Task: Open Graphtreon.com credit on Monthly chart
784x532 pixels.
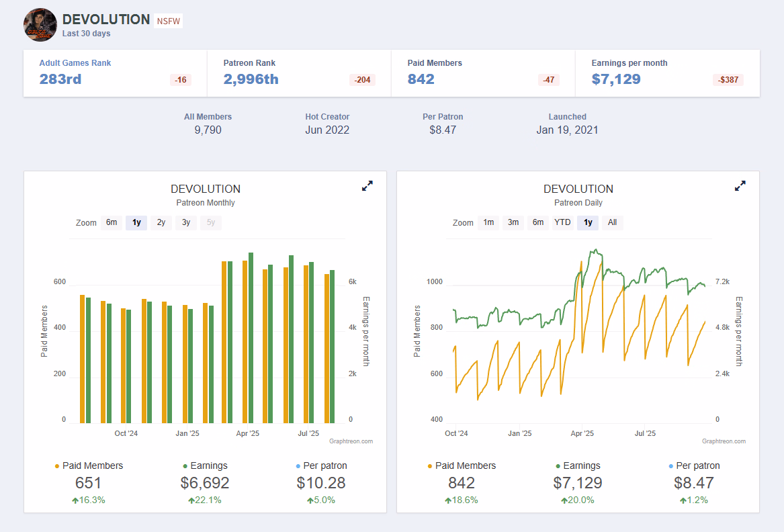Action: (351, 441)
